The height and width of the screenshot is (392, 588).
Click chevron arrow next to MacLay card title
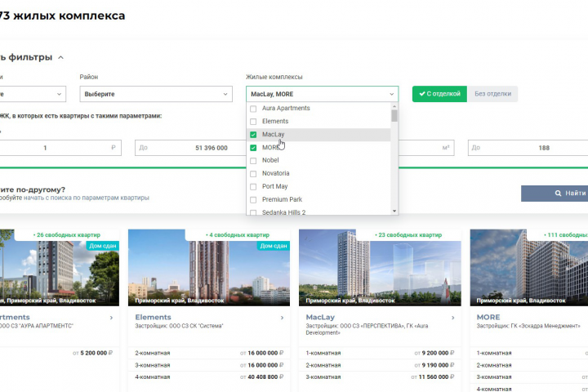click(x=453, y=318)
